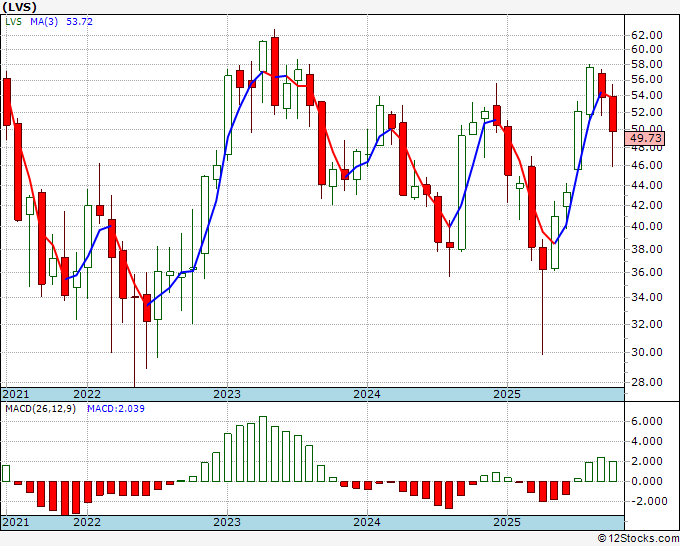Click the MACD(26,12,9) indicator label
The width and height of the screenshot is (680, 546).
[x=40, y=409]
